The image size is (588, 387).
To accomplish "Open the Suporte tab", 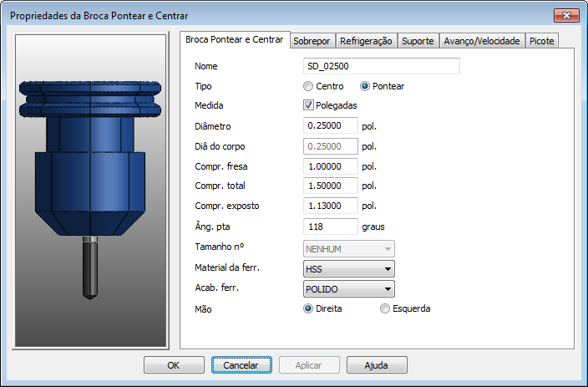I will [x=418, y=41].
